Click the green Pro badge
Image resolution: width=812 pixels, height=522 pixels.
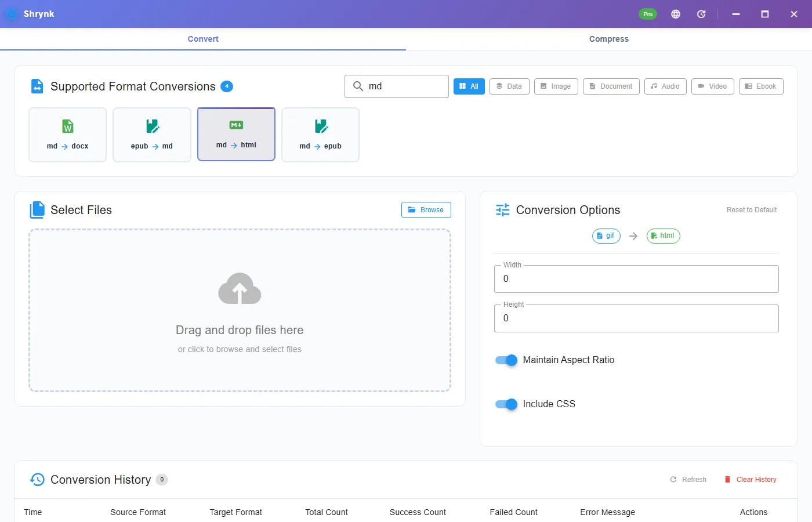pyautogui.click(x=648, y=14)
